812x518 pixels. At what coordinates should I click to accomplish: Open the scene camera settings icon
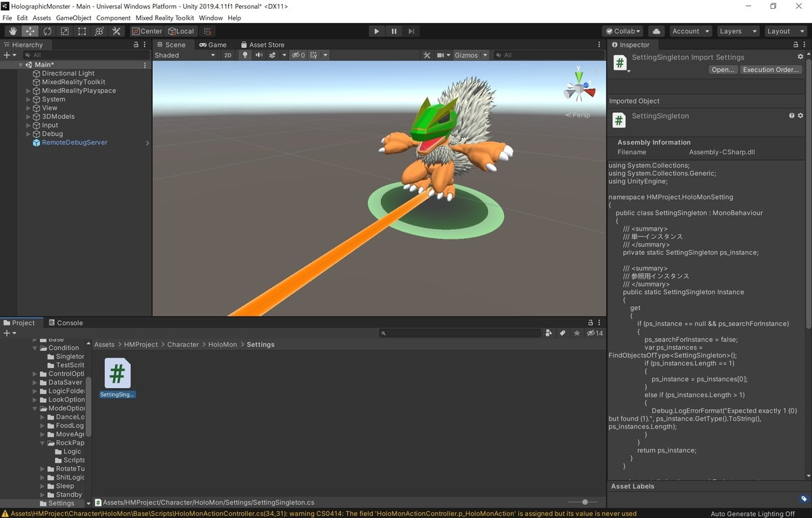pos(440,55)
